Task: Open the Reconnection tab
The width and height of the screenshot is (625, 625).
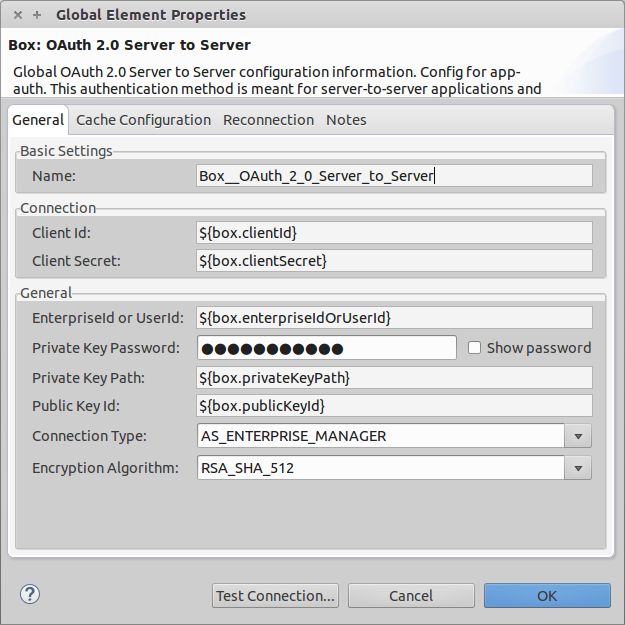Action: tap(268, 120)
